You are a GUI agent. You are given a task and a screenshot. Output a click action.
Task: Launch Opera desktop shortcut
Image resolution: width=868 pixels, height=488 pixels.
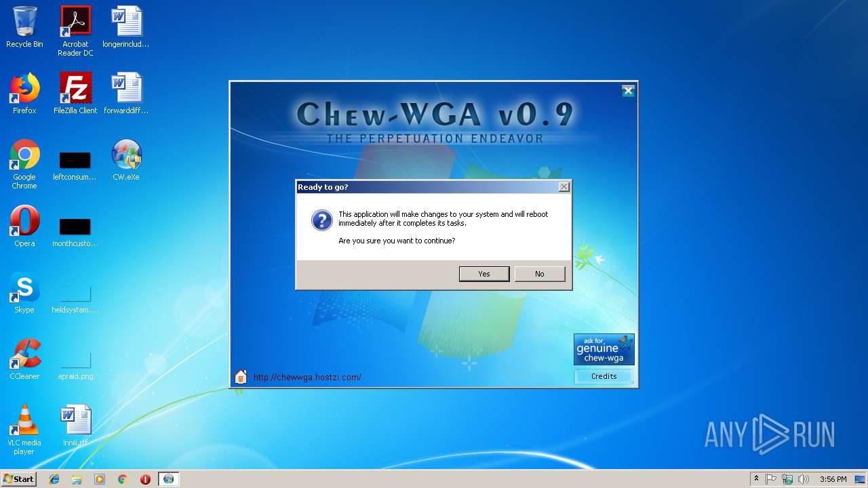[24, 226]
